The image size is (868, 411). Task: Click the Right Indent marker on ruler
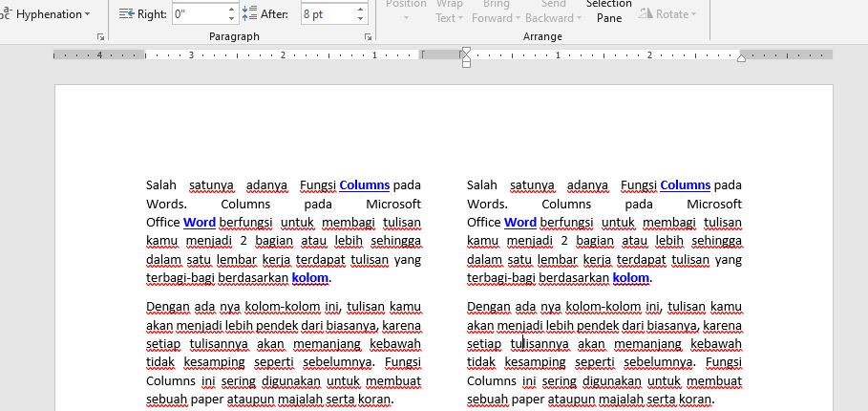(x=741, y=58)
